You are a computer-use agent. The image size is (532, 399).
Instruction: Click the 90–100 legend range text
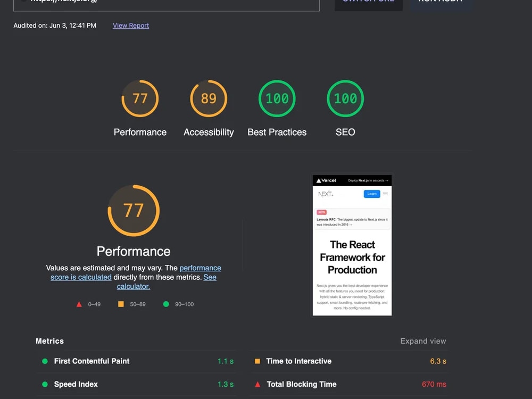pyautogui.click(x=184, y=304)
